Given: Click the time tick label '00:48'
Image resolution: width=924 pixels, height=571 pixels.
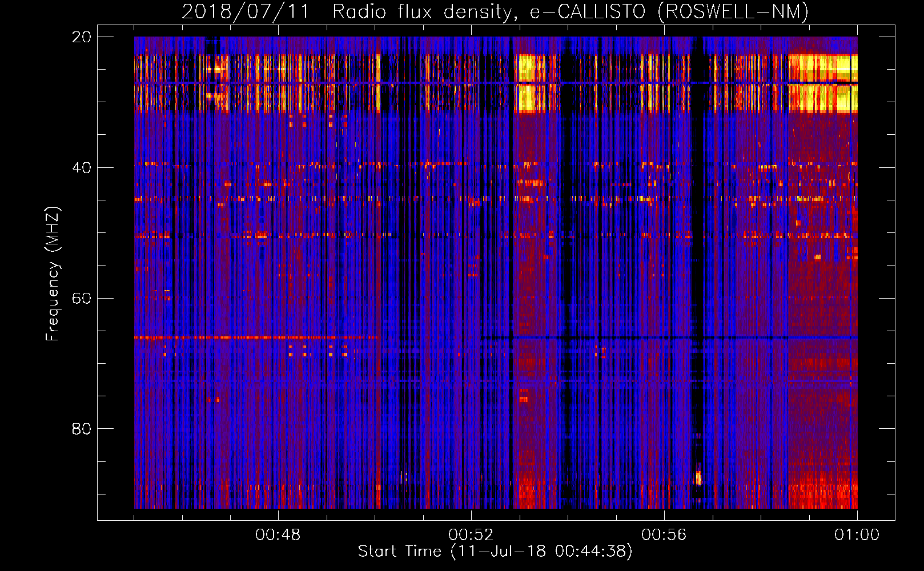Looking at the screenshot, I should (x=278, y=535).
